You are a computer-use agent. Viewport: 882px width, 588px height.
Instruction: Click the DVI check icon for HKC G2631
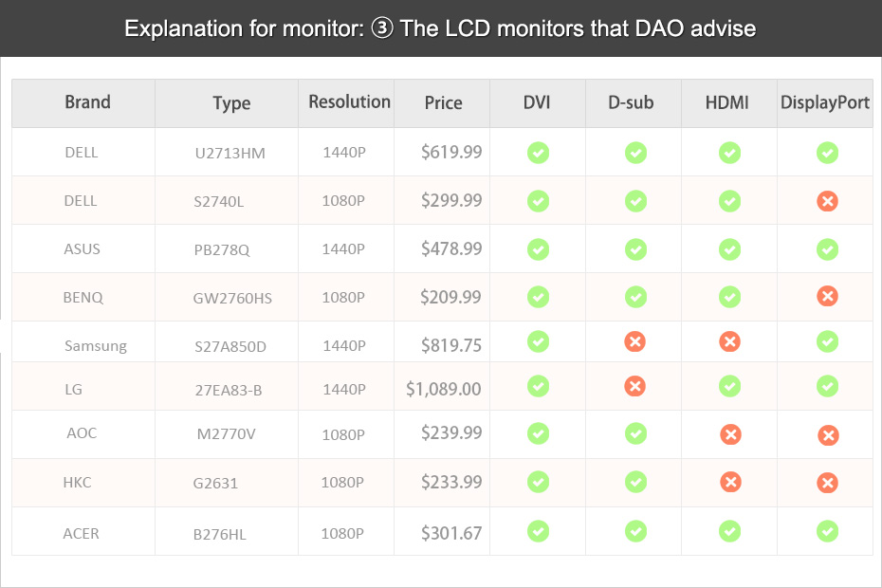click(538, 482)
